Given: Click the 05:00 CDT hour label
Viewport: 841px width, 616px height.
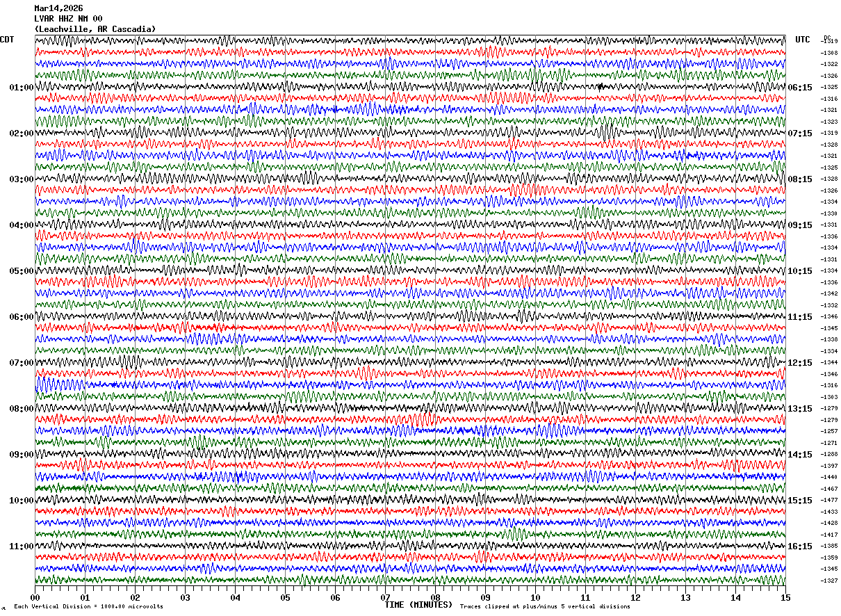Looking at the screenshot, I should [22, 271].
